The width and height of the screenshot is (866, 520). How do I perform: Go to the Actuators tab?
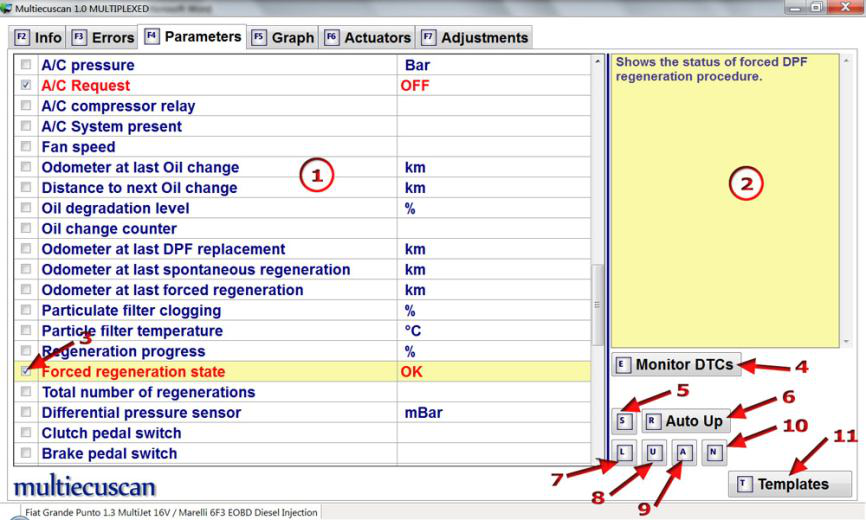point(367,38)
